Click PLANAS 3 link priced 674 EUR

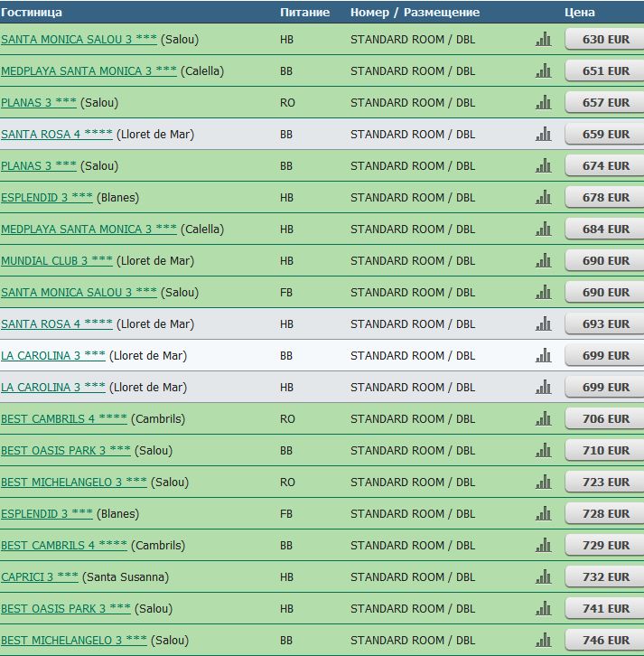click(x=39, y=166)
